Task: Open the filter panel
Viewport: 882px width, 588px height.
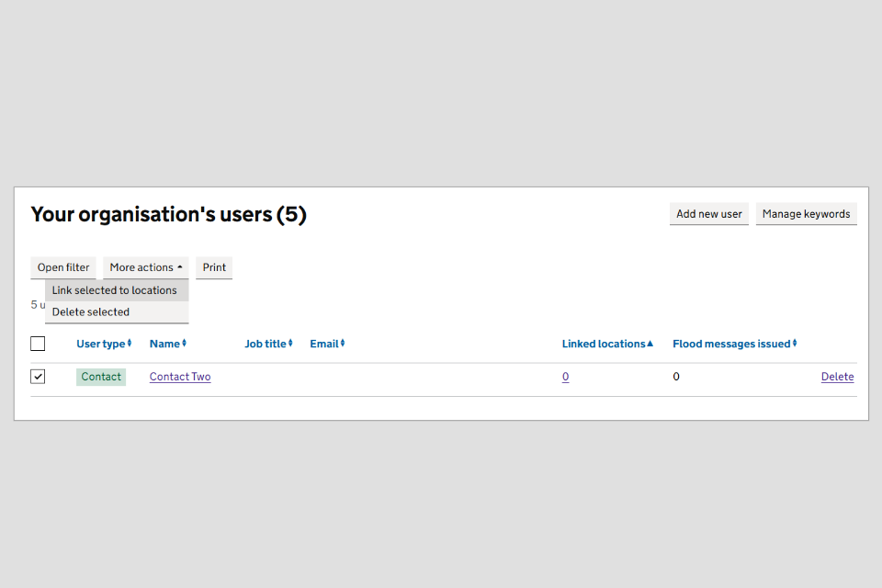Action: (x=63, y=267)
